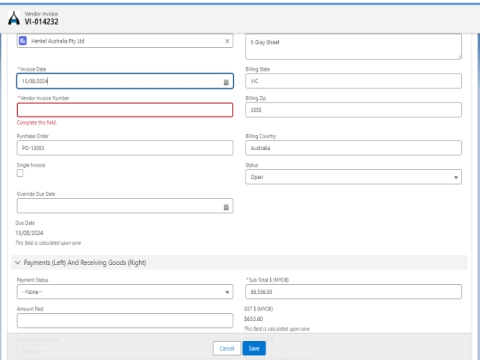Click the Henkel Australia Pty Ltd vendor lookup
Image resolution: width=480 pixels, height=360 pixels.
pyautogui.click(x=125, y=41)
